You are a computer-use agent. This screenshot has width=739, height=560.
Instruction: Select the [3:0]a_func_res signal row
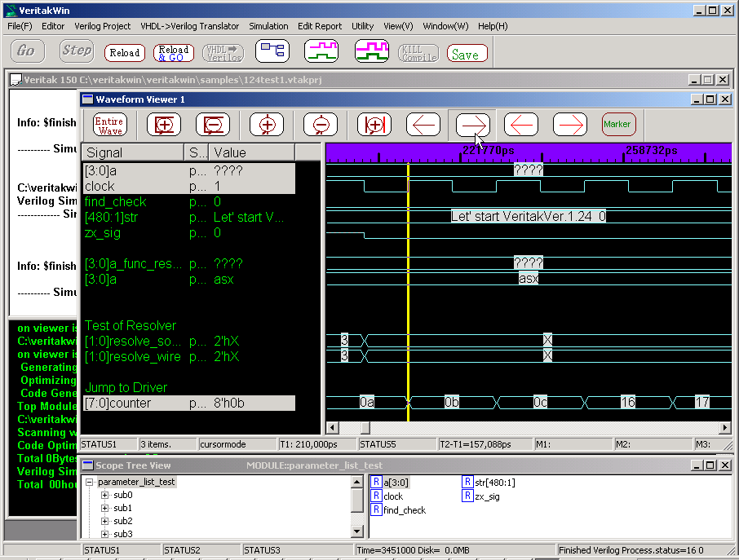(189, 264)
